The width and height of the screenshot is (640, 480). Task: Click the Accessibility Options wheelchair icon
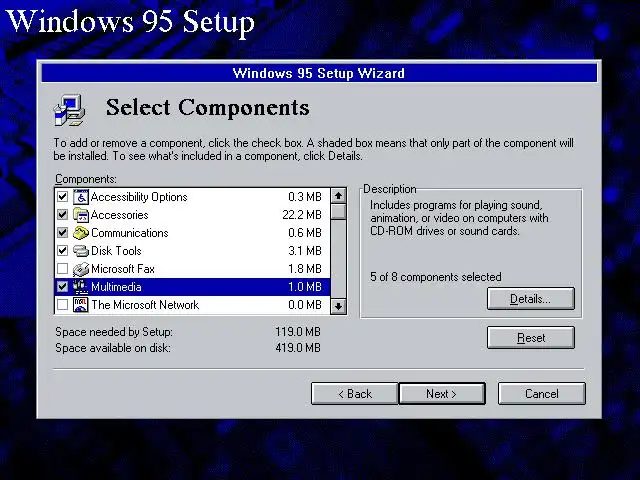tap(81, 197)
